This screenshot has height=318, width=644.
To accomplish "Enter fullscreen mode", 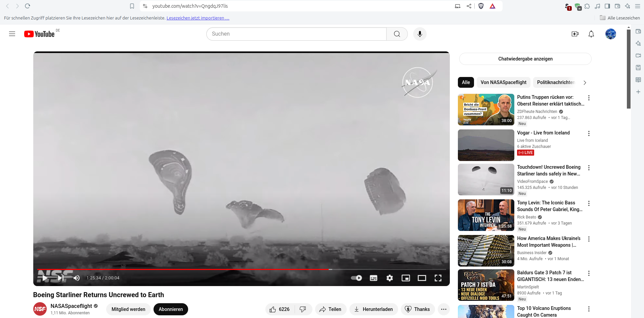I will point(438,278).
